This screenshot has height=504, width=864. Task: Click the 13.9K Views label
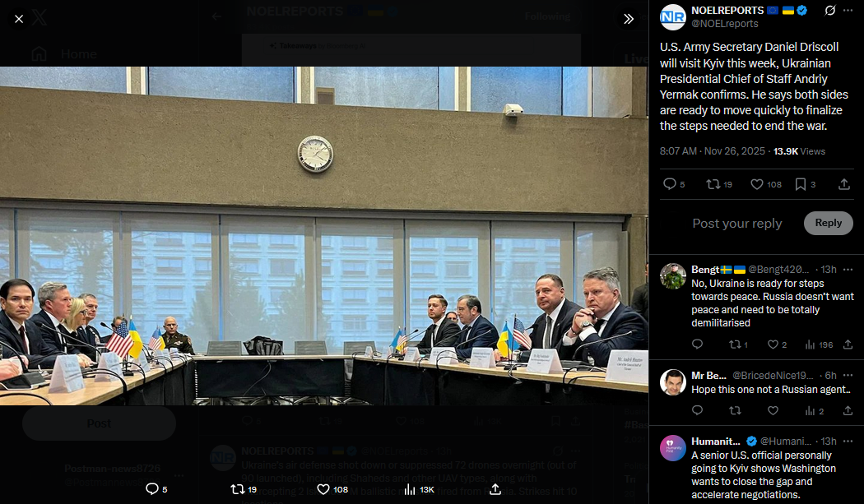[x=799, y=151]
